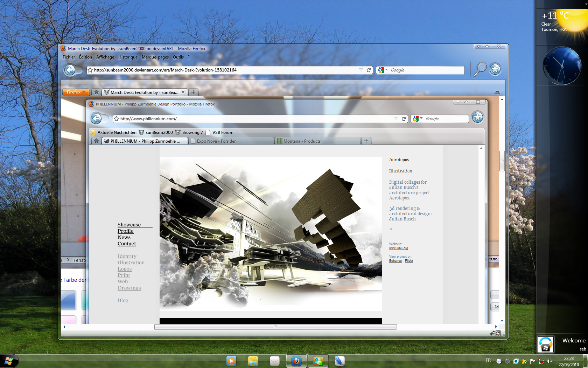
Task: Click the reload button in the deviantart address bar
Action: point(369,70)
